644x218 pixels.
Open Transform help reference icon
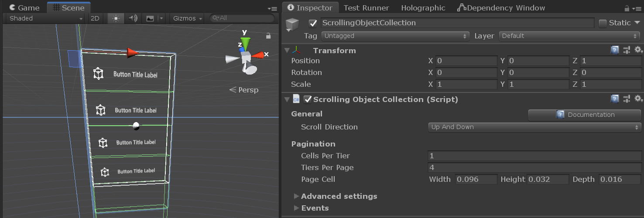[615, 51]
